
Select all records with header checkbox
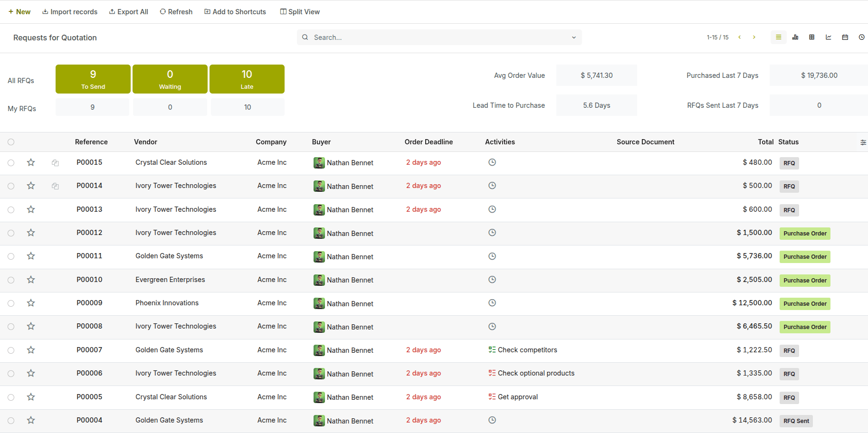point(11,142)
